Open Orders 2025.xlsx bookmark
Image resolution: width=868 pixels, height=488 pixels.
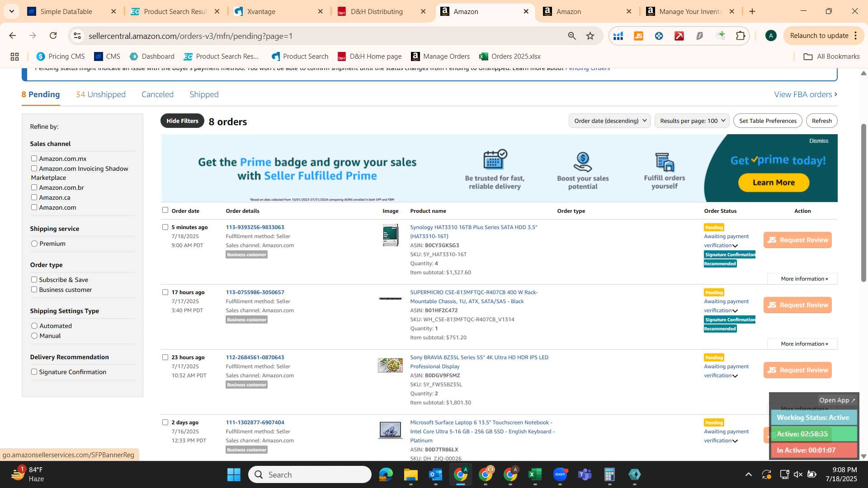coord(510,56)
